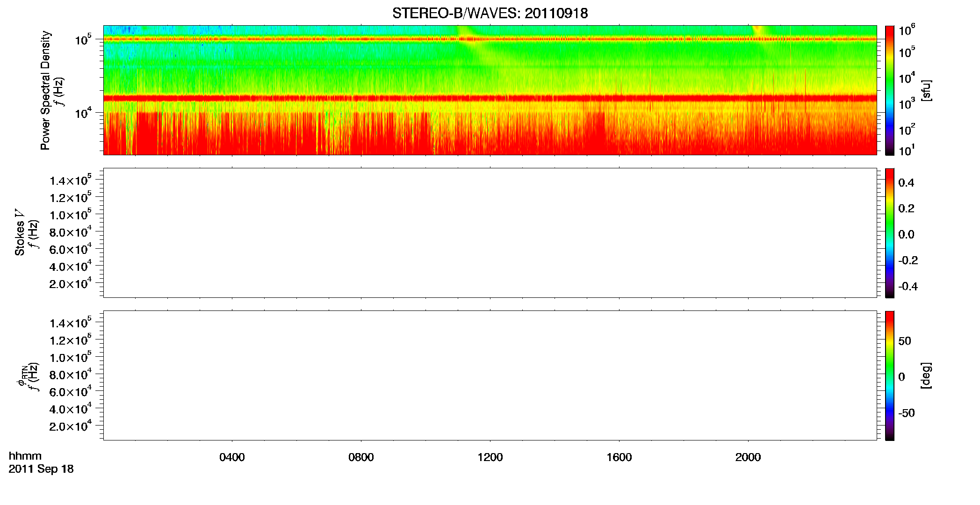Screen dimensions: 980x505
Task: Click the STEREO-B/WAVES: 20110918 plot title
Action: coord(490,13)
